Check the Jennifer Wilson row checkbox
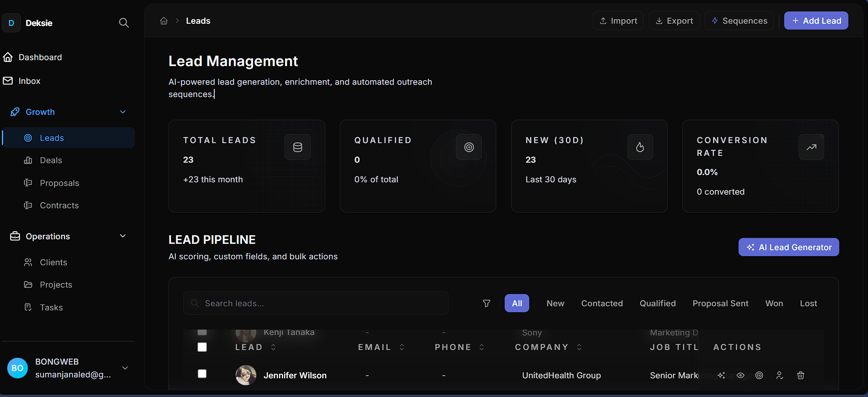The width and height of the screenshot is (868, 397). pos(202,374)
